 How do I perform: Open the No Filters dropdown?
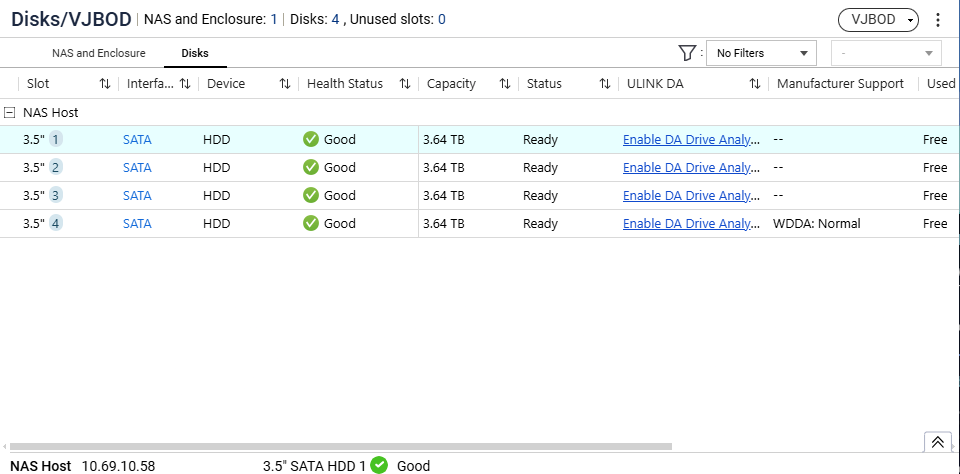coord(762,53)
